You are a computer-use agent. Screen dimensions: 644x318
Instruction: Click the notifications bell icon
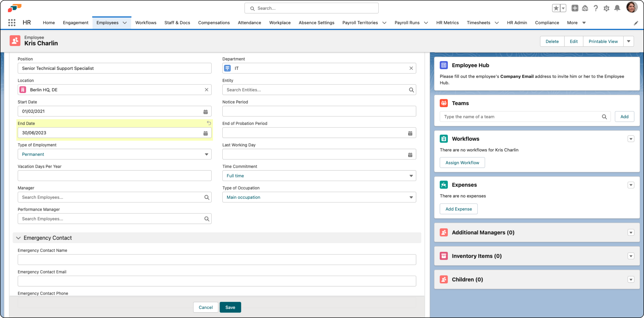[x=617, y=8]
